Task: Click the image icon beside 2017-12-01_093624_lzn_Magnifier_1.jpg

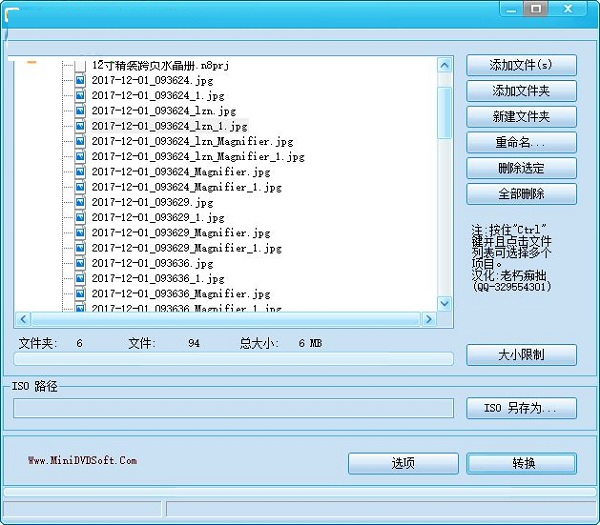Action: pyautogui.click(x=80, y=156)
